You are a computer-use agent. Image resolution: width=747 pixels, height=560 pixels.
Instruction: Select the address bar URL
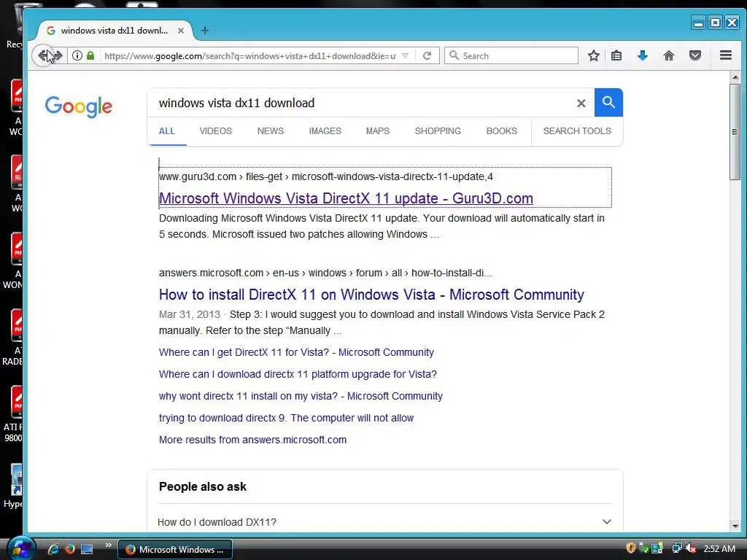pyautogui.click(x=250, y=55)
